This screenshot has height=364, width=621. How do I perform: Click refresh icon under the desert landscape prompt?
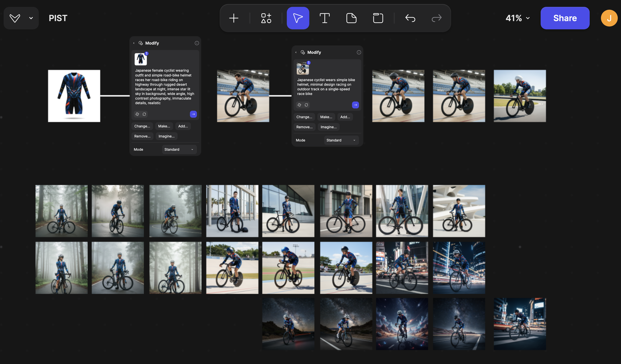coord(144,114)
